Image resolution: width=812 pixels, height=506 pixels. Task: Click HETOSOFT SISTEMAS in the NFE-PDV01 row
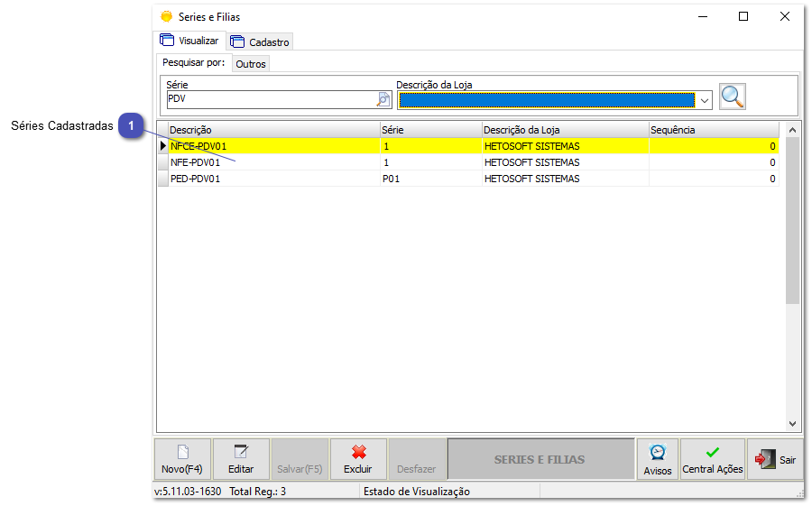(531, 162)
